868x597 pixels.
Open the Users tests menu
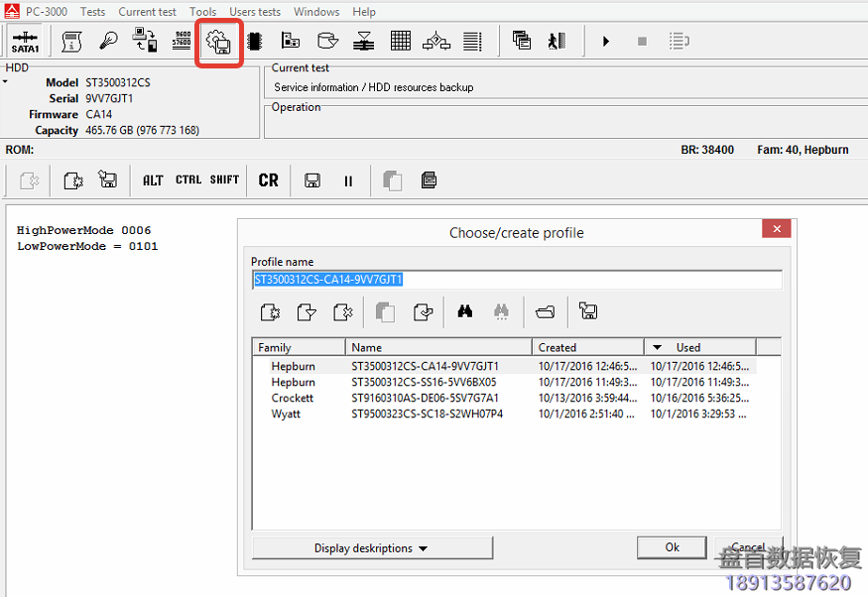[x=255, y=12]
